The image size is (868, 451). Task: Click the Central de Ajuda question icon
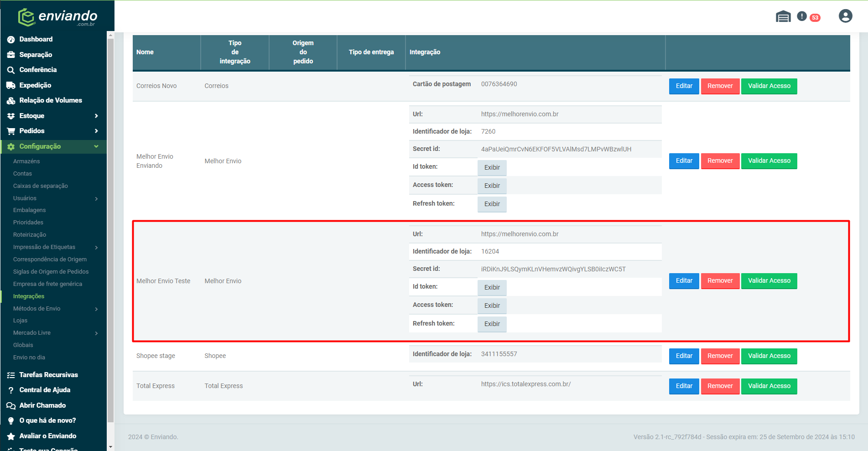tap(11, 390)
